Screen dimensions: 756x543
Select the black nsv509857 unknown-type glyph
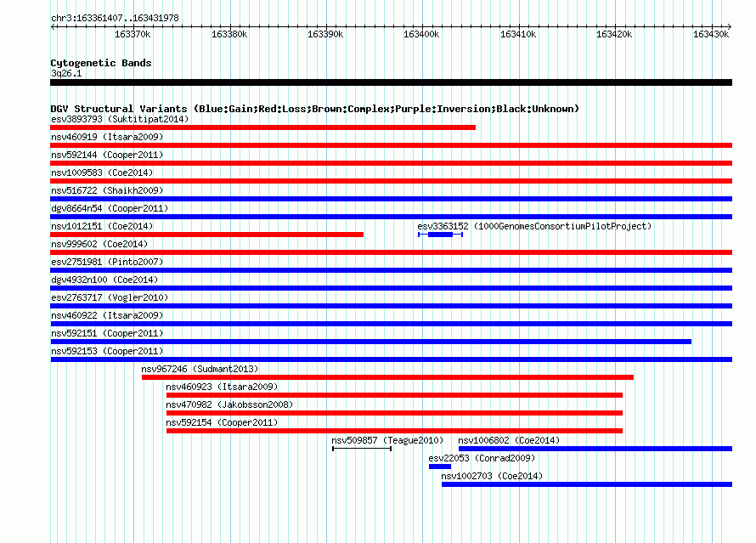362,449
